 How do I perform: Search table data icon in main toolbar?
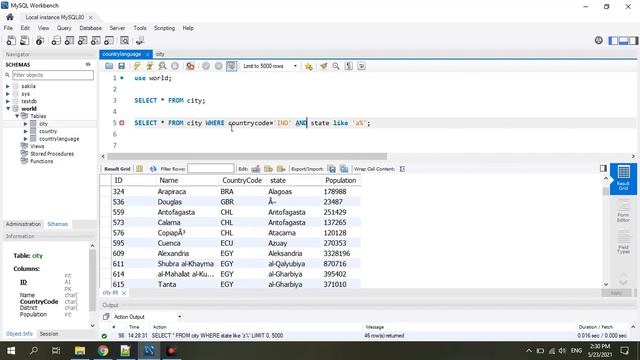coord(124,40)
